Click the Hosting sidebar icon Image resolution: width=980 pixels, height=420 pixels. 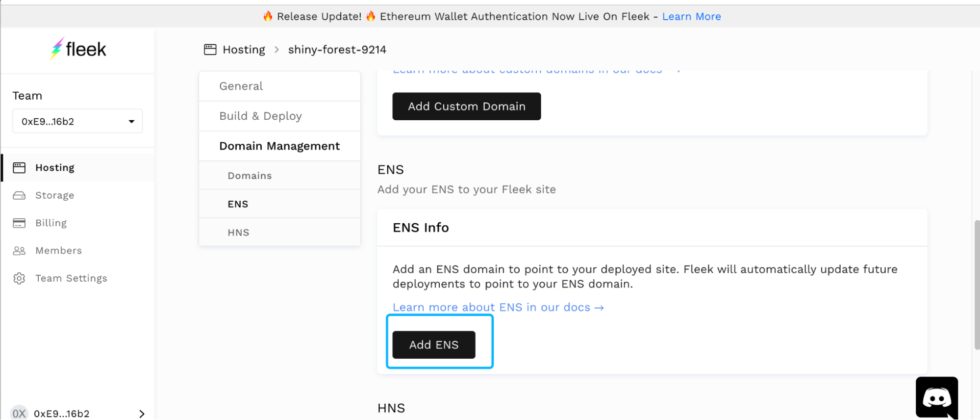click(19, 168)
